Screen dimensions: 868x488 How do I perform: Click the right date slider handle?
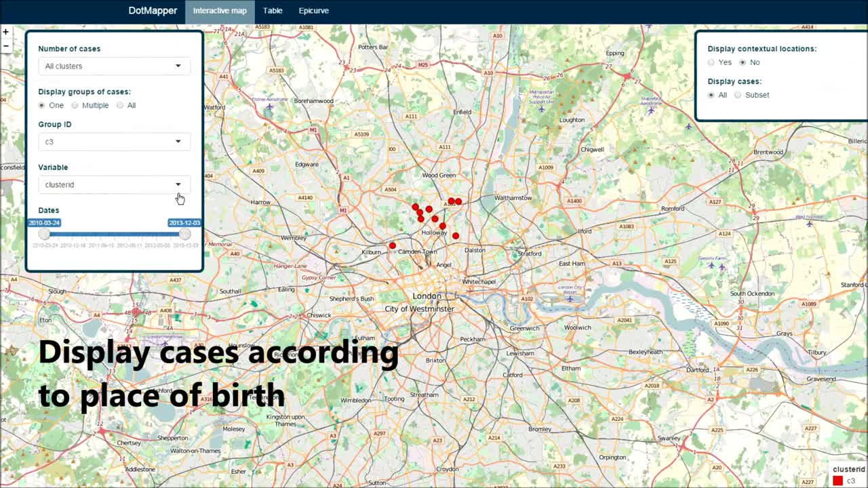[x=184, y=234]
